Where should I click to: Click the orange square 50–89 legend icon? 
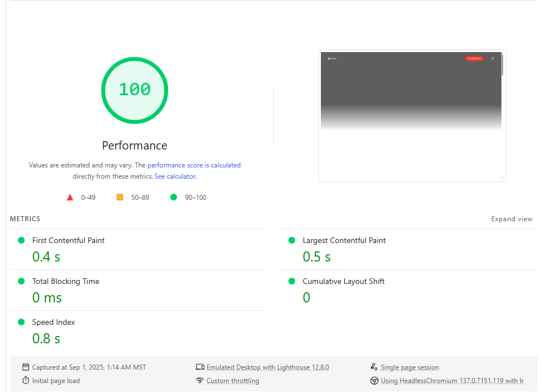pos(120,198)
